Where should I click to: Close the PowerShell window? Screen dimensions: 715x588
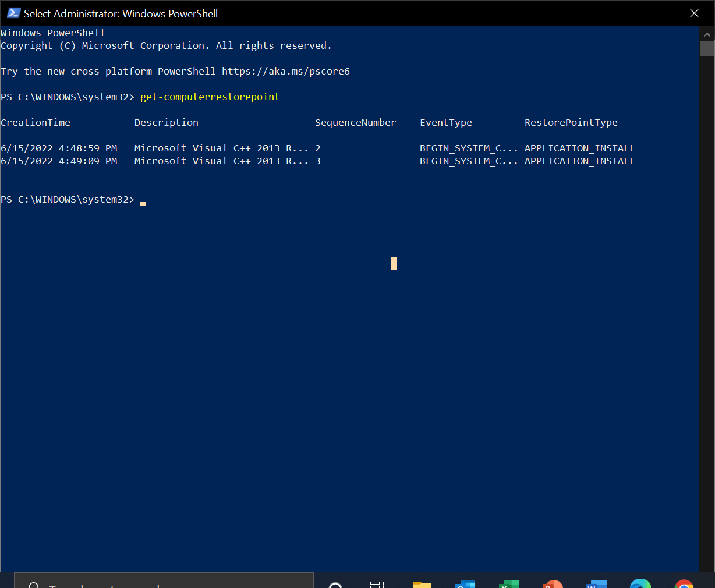pos(694,13)
